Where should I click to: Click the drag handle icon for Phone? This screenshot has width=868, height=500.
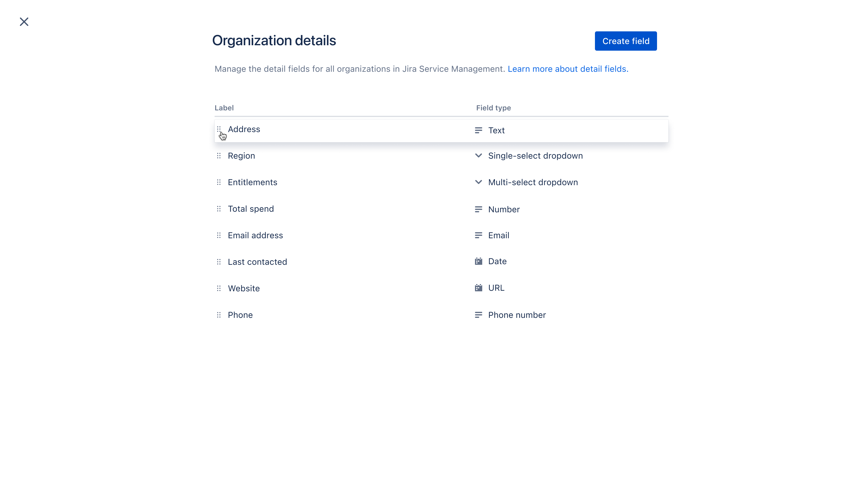[x=219, y=315]
